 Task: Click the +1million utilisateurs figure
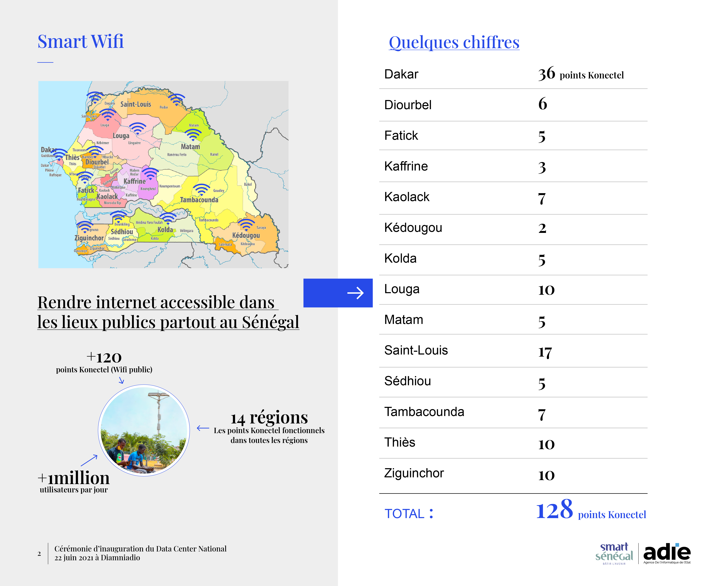coord(74,482)
